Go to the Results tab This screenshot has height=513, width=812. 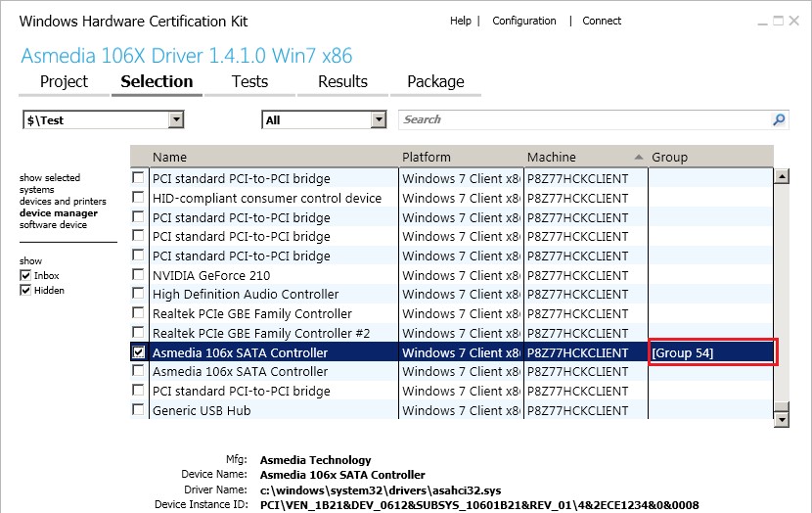click(x=342, y=82)
